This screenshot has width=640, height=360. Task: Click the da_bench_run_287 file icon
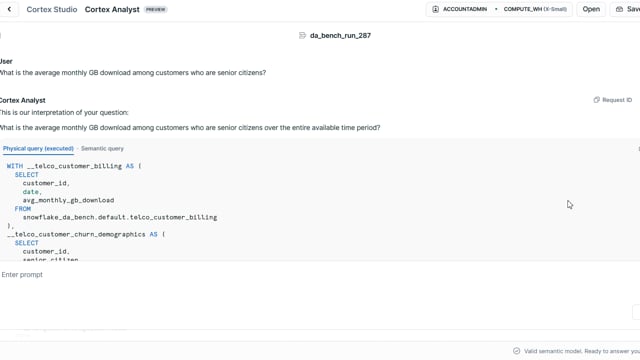[302, 36]
